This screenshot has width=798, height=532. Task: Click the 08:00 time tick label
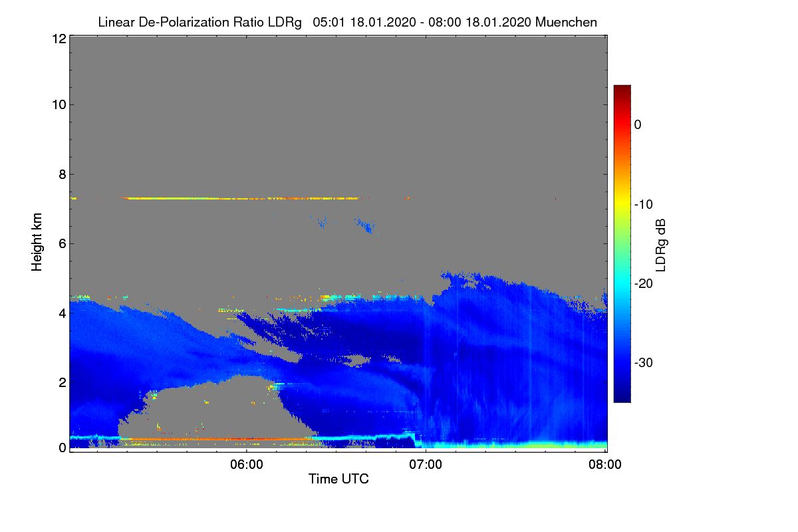605,465
